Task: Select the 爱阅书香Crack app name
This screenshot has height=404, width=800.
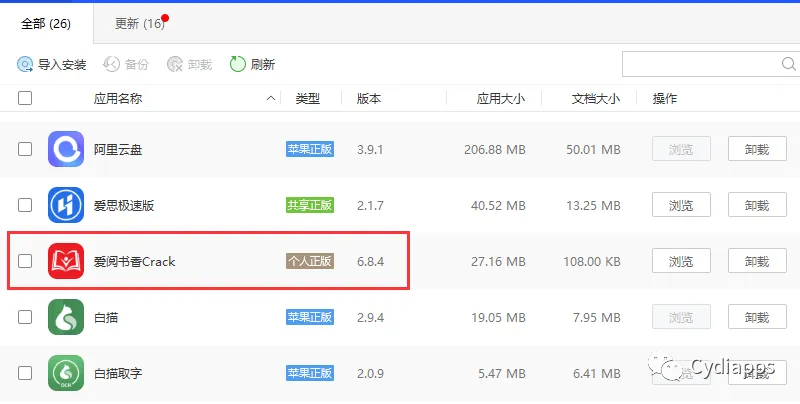Action: point(135,262)
